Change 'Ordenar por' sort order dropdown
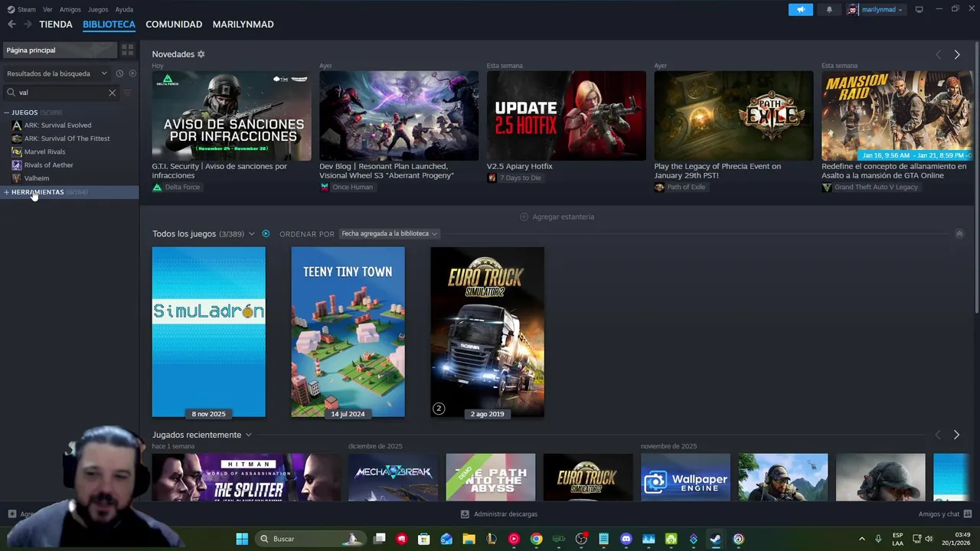Image resolution: width=980 pixels, height=551 pixels. coord(389,233)
